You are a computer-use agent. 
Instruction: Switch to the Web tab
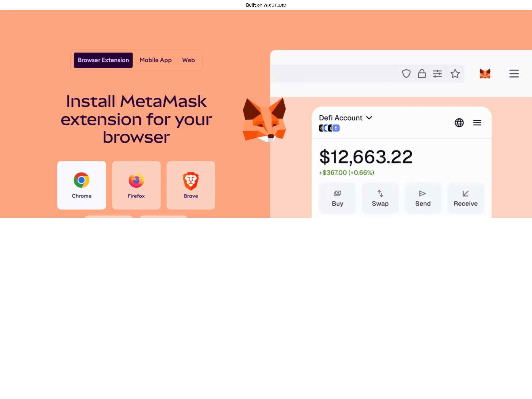[189, 60]
